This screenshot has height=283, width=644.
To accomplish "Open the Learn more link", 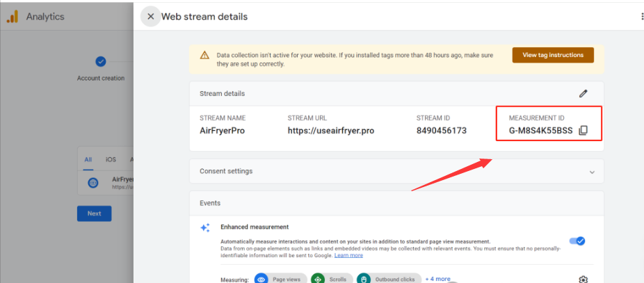I will pos(348,255).
